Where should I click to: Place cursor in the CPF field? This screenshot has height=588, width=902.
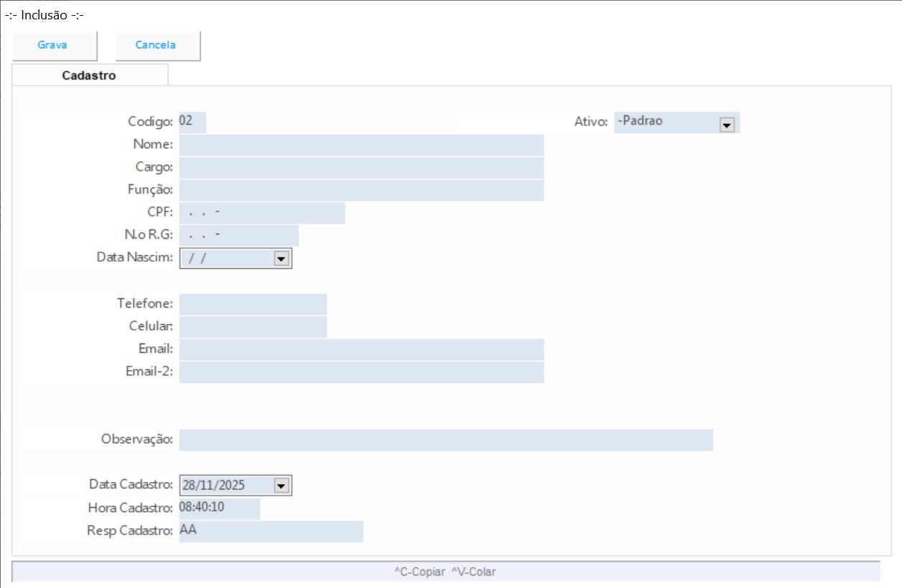pyautogui.click(x=262, y=214)
